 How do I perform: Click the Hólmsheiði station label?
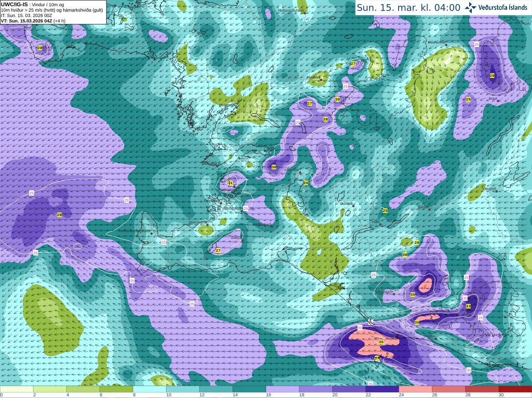coord(232,209)
